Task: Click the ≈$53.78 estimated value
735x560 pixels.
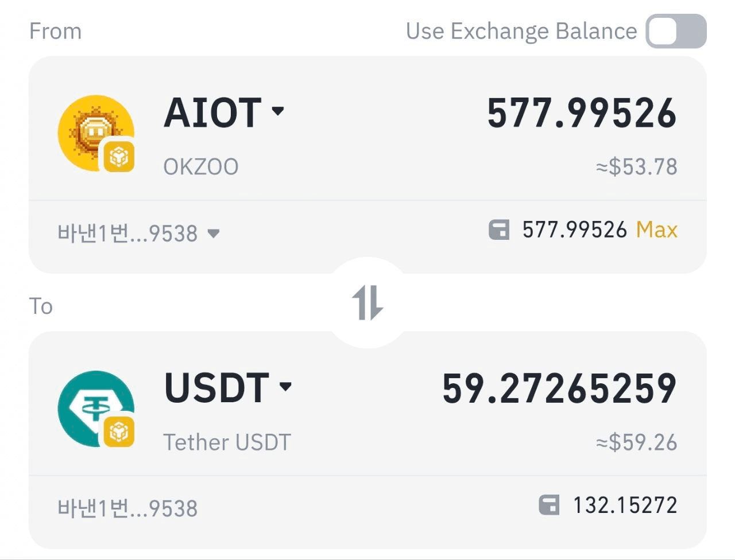Action: click(x=636, y=167)
